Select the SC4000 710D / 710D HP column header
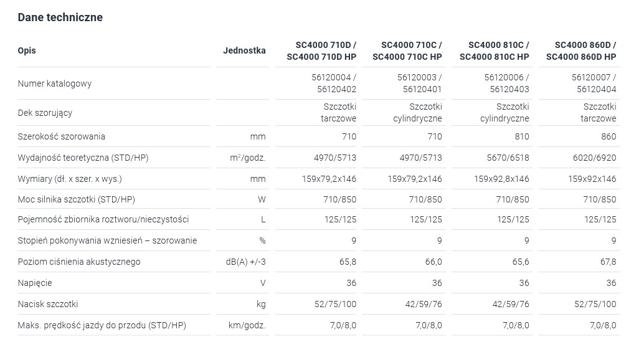644x347 pixels. pos(321,50)
